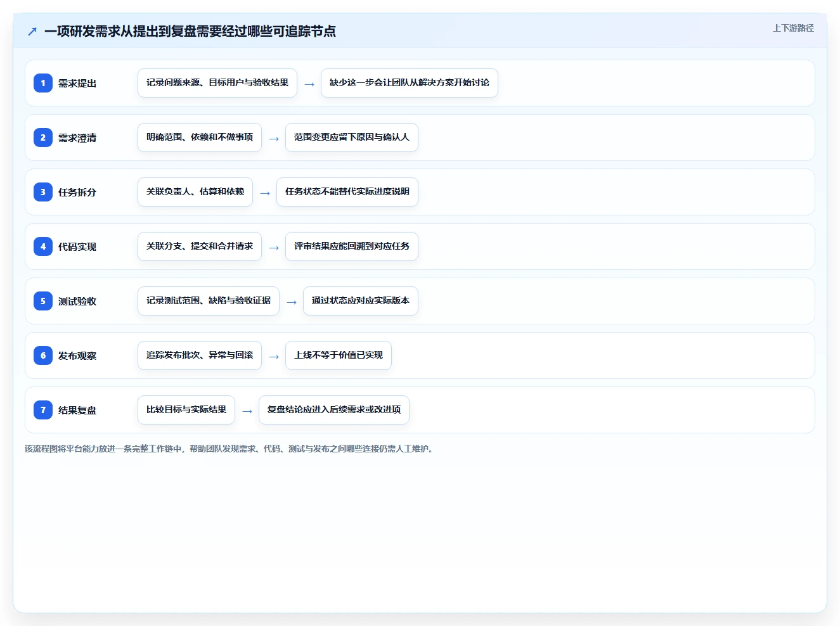
Task: Click the 任务状态不能替代实际进度说明 box
Action: 347,192
